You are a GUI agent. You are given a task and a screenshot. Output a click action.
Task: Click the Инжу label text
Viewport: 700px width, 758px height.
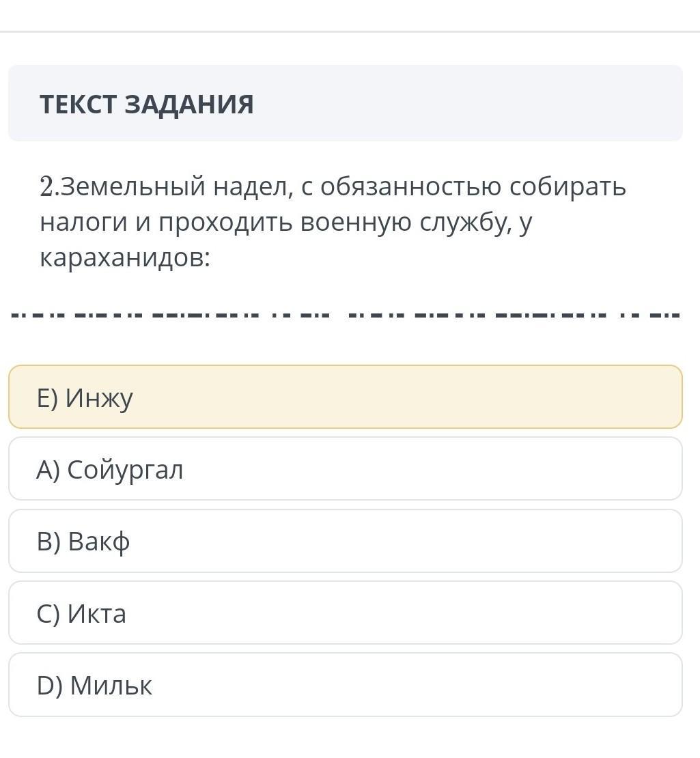(100, 398)
